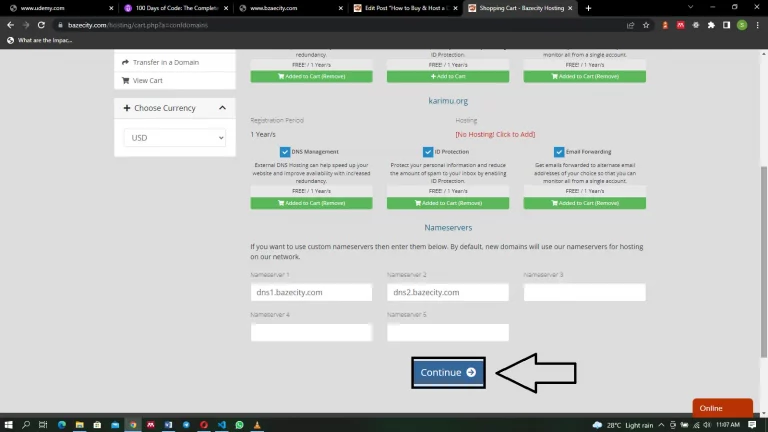This screenshot has width=768, height=432.
Task: Open the notification center icon
Action: (752, 425)
